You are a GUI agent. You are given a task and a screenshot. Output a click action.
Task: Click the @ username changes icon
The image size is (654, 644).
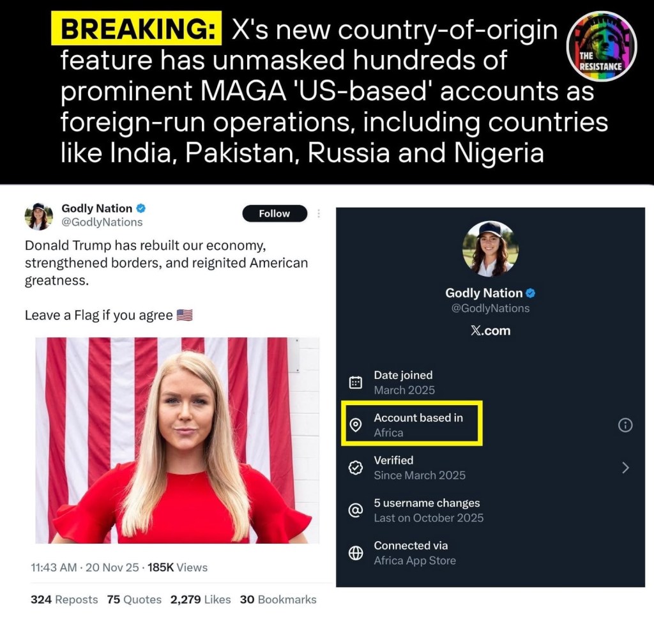tap(355, 510)
